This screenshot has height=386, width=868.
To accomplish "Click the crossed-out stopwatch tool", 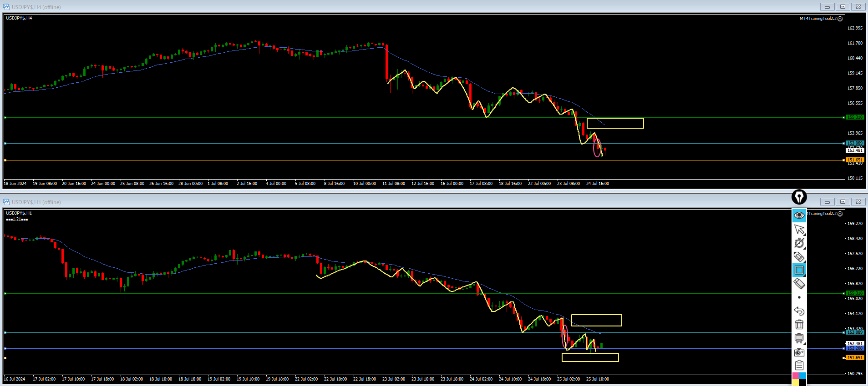I will pyautogui.click(x=799, y=243).
